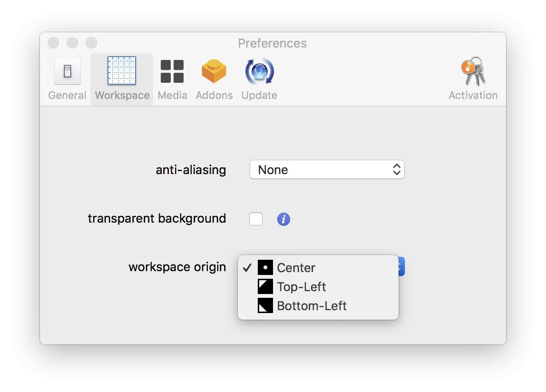This screenshot has height=392, width=546.
Task: Click the workspace origin popup arrows
Action: click(x=401, y=266)
